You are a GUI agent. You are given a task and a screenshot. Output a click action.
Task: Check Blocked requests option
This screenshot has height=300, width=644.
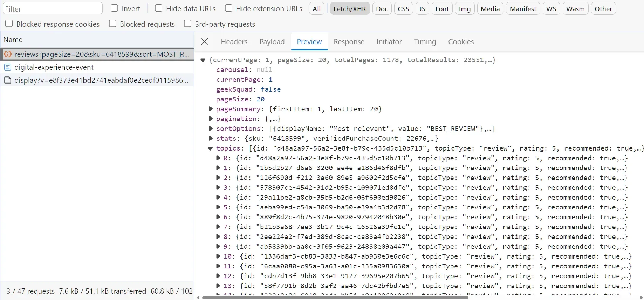(112, 24)
